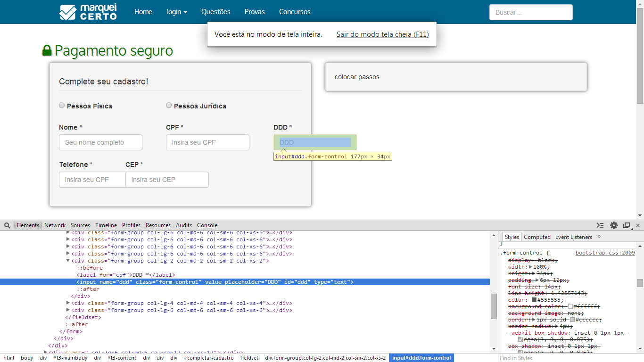This screenshot has width=644, height=362.
Task: Collapse the form-group col-lg-2 div node
Action: [68, 261]
